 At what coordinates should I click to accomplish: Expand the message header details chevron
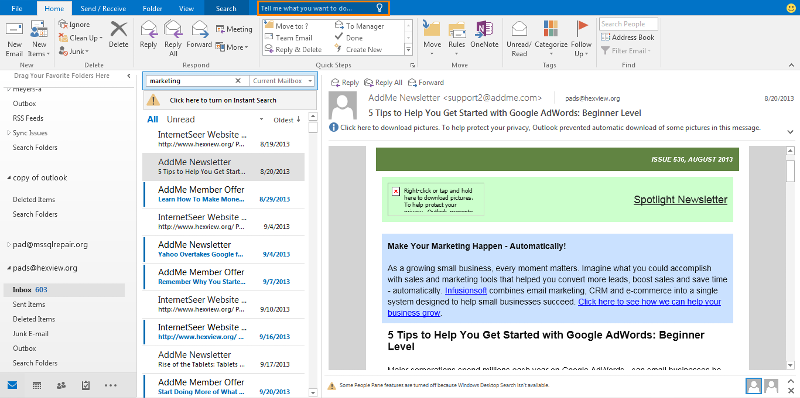pyautogui.click(x=790, y=131)
